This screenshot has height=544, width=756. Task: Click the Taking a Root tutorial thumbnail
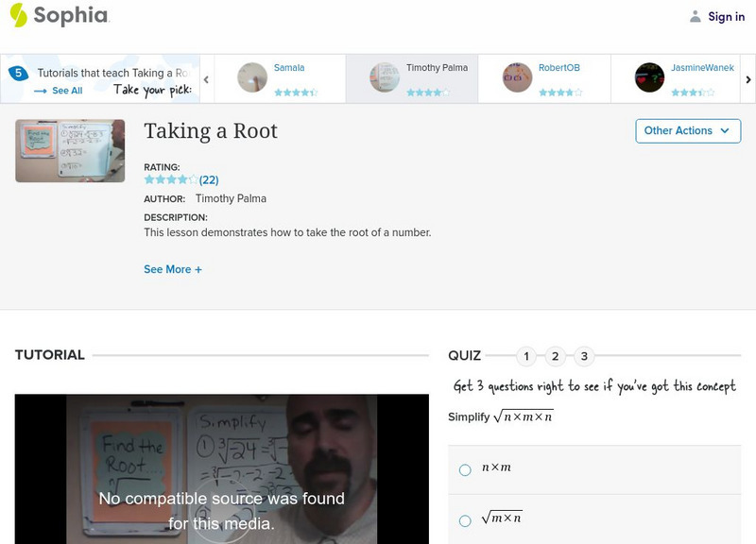68,149
